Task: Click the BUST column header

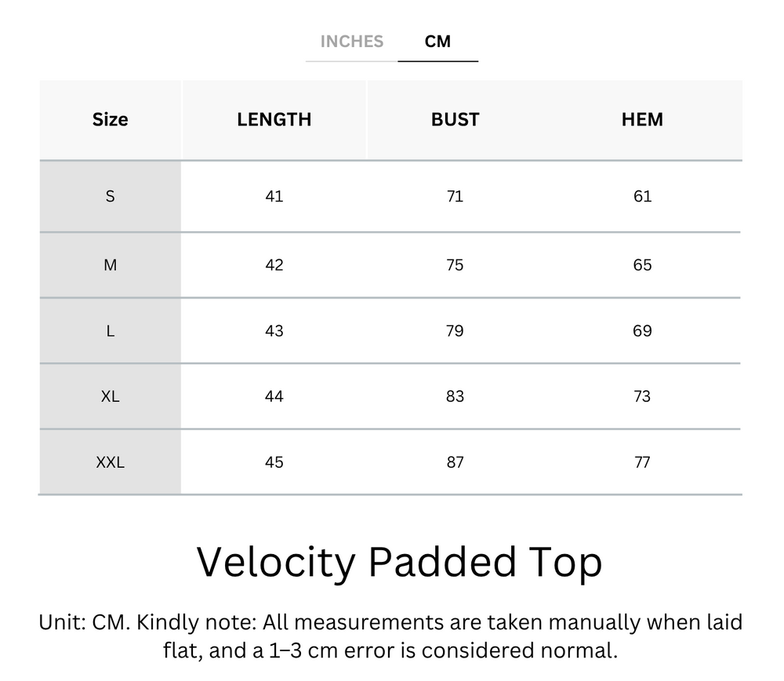Action: coord(455,119)
